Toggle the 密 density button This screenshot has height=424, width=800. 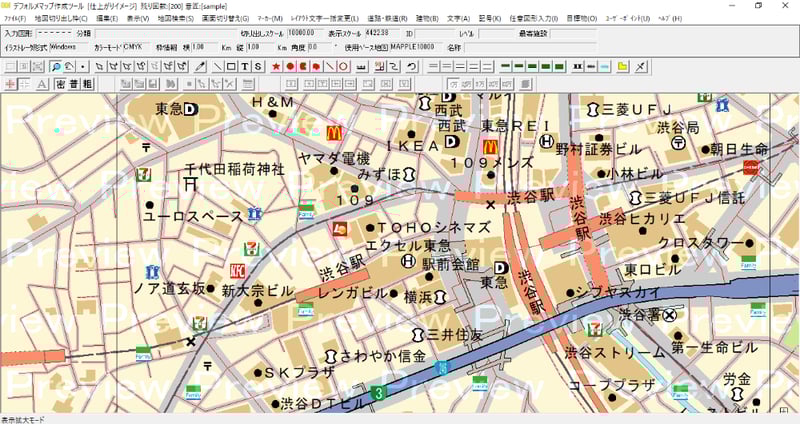(x=60, y=83)
